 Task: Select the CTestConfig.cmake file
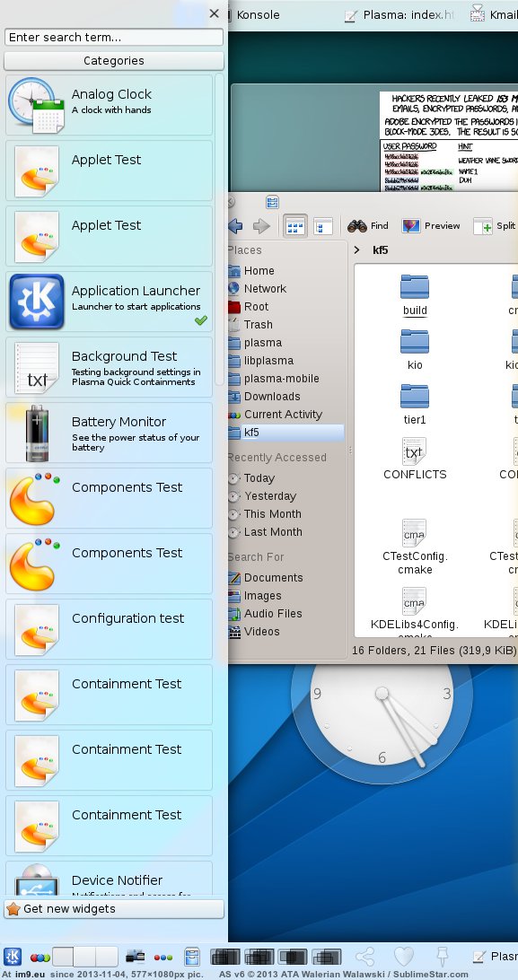[415, 547]
